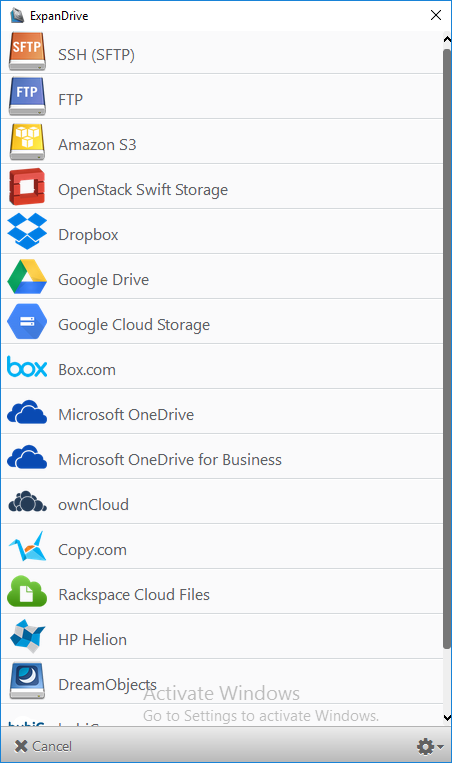
Task: Click the scrollbar up arrow
Action: click(x=447, y=39)
